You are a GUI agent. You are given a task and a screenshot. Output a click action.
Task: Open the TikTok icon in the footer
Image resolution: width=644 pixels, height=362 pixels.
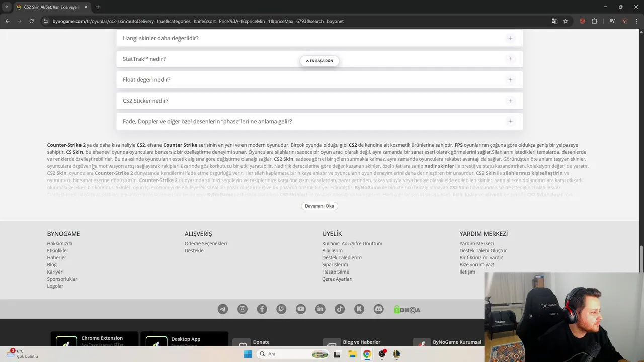(x=340, y=309)
